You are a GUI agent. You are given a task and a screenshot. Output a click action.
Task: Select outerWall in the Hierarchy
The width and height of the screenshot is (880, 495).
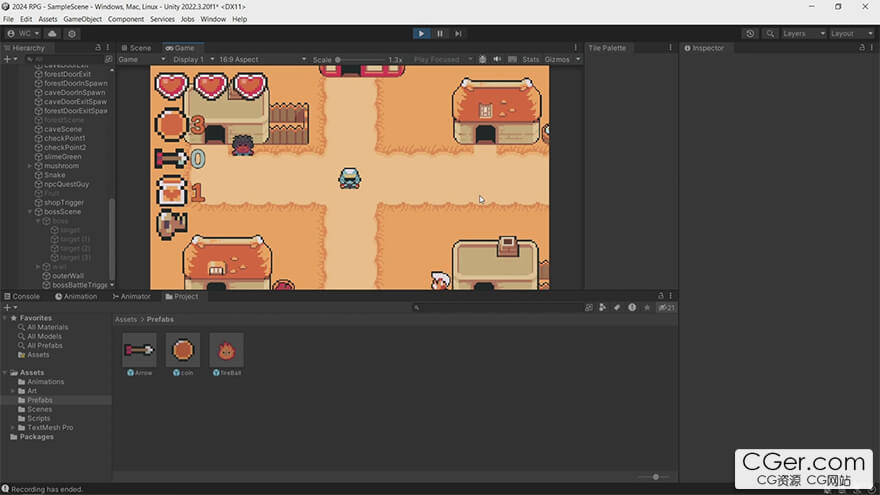(67, 276)
